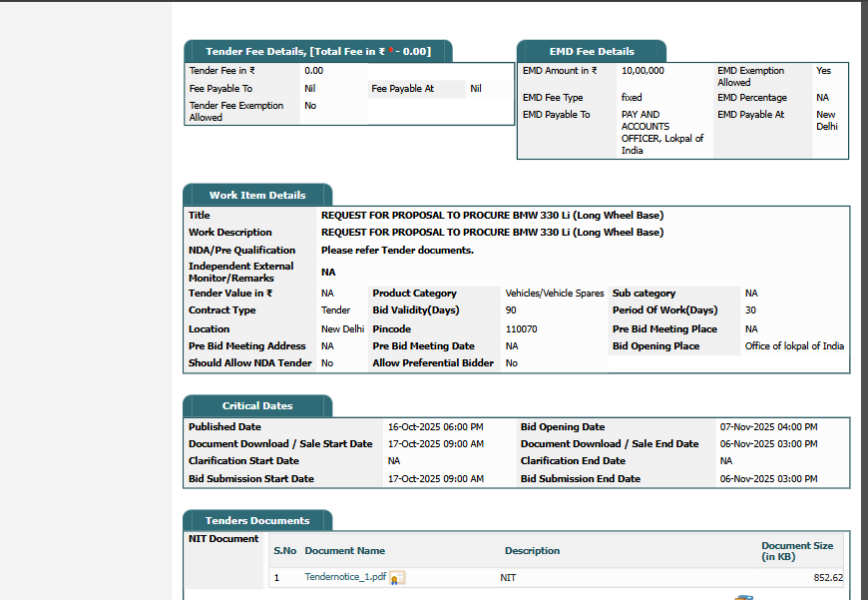
Task: Select the Fee Payable At value Nil
Action: (x=476, y=88)
